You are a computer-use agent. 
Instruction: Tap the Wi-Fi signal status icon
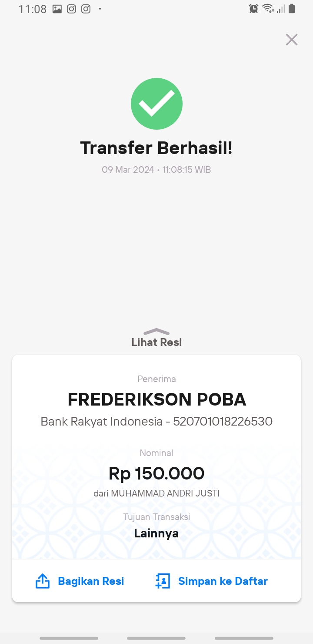(268, 8)
